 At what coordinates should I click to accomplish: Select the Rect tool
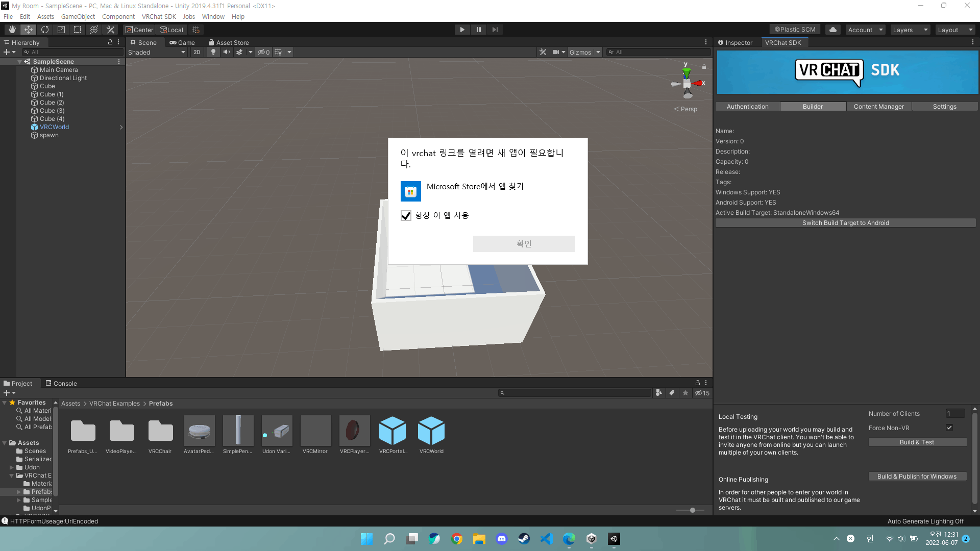(78, 30)
